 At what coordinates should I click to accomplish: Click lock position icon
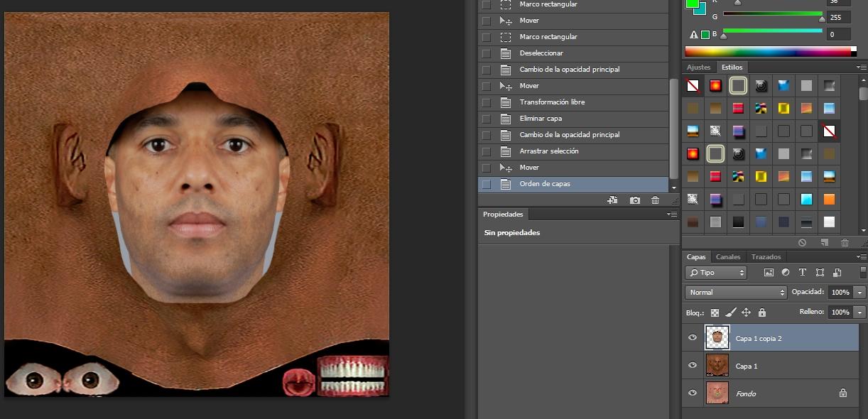point(746,312)
